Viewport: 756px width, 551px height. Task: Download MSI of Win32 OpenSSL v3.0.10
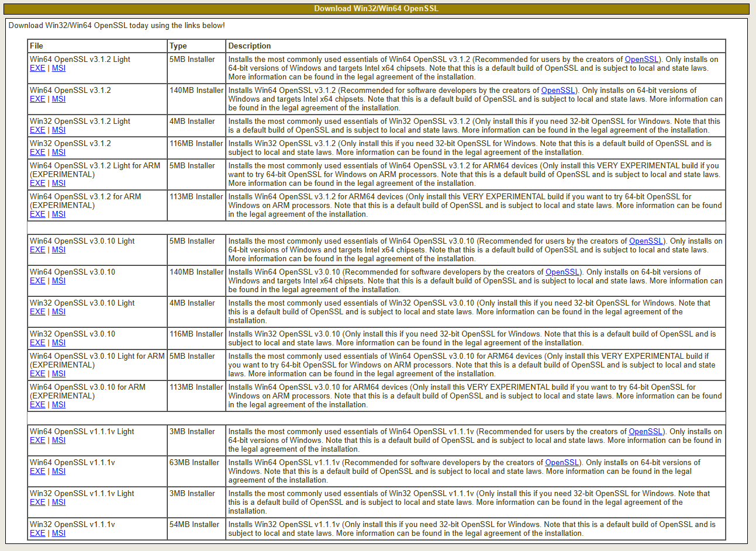(x=58, y=343)
